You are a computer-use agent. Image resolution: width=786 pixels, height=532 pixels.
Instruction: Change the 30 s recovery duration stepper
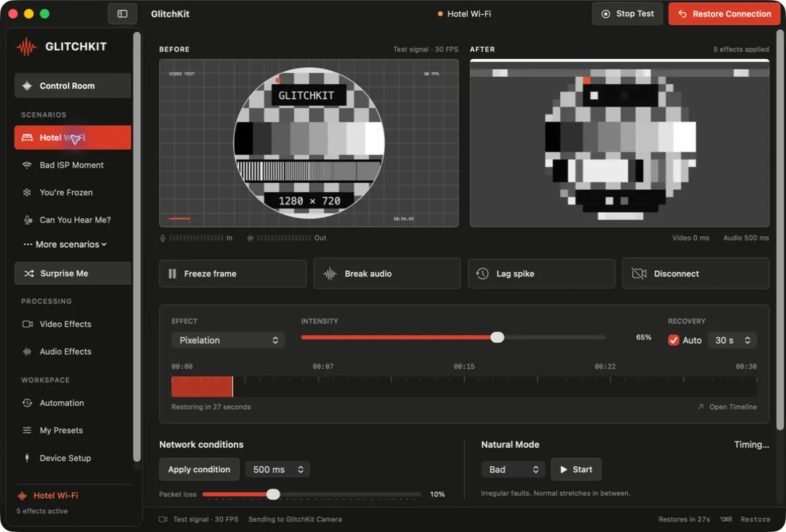coord(733,340)
